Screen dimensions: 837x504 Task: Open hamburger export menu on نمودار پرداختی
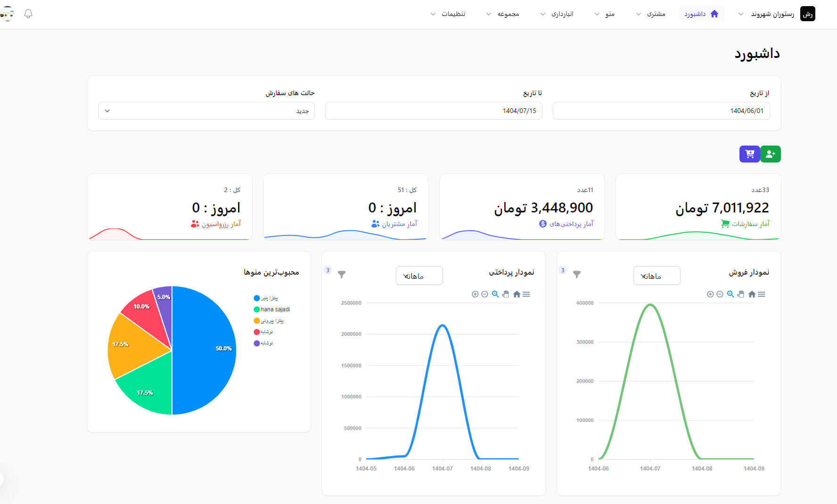(x=526, y=294)
